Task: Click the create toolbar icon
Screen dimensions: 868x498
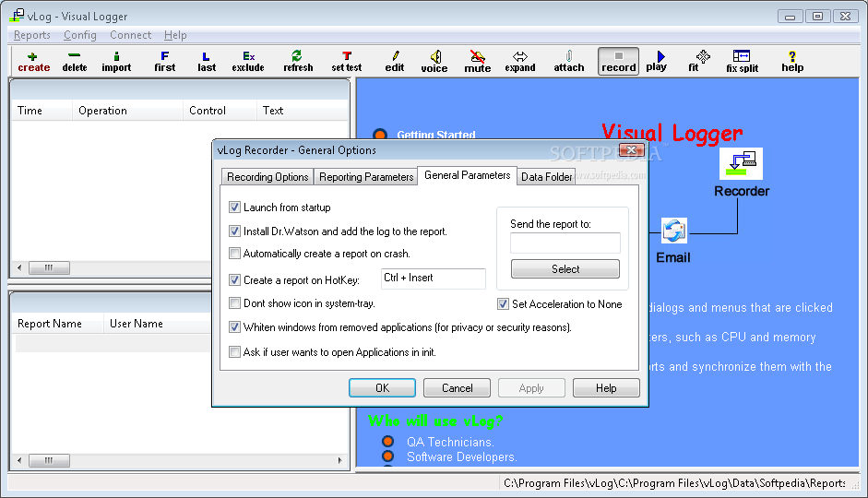Action: [x=34, y=62]
